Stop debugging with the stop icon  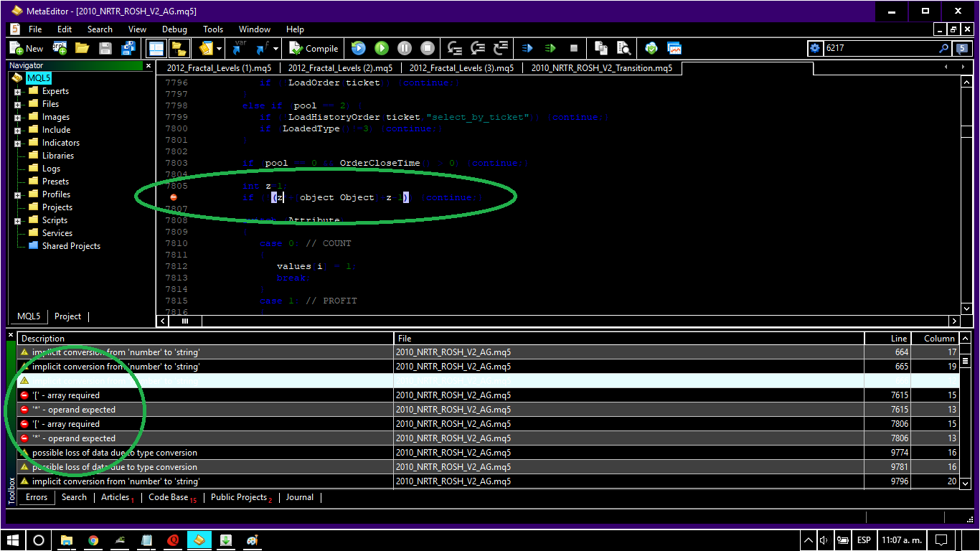coord(428,48)
